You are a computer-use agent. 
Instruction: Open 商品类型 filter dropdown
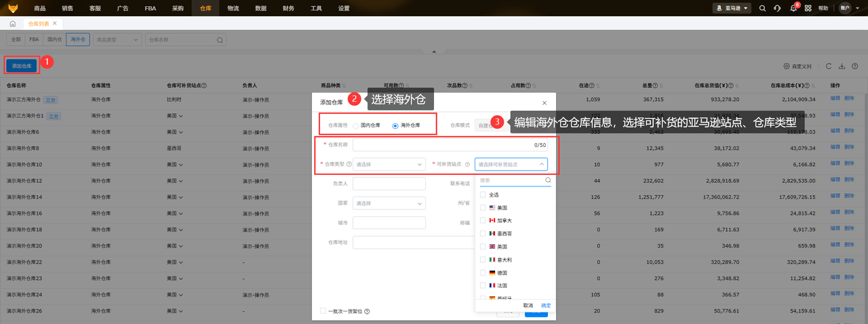[117, 40]
